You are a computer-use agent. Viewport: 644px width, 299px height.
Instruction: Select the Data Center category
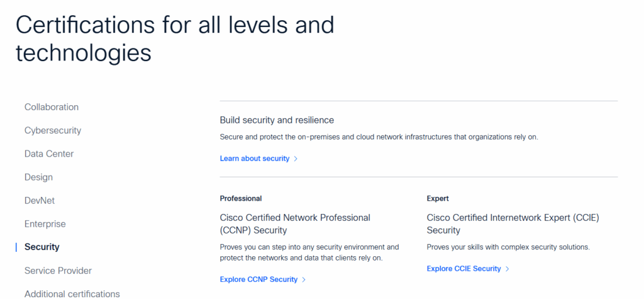[x=49, y=154]
